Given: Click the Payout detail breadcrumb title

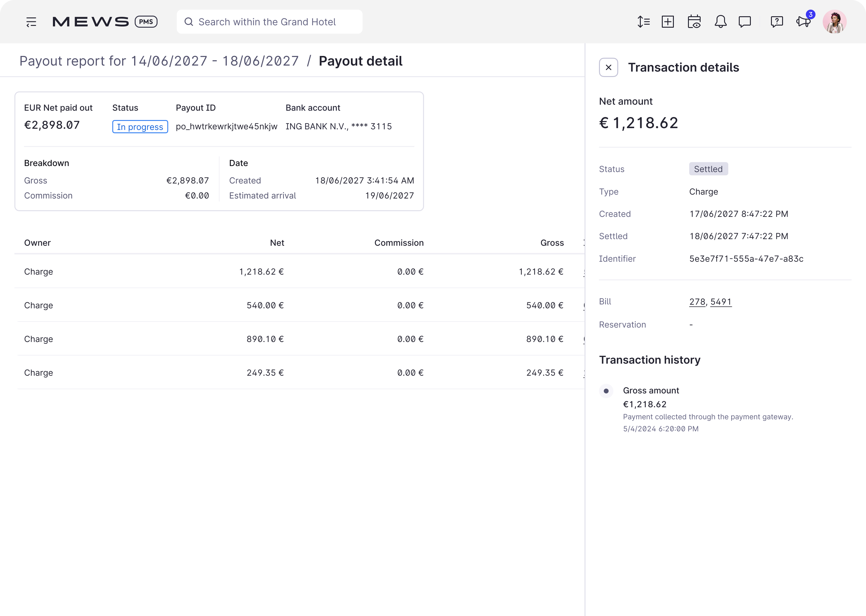Looking at the screenshot, I should click(361, 61).
